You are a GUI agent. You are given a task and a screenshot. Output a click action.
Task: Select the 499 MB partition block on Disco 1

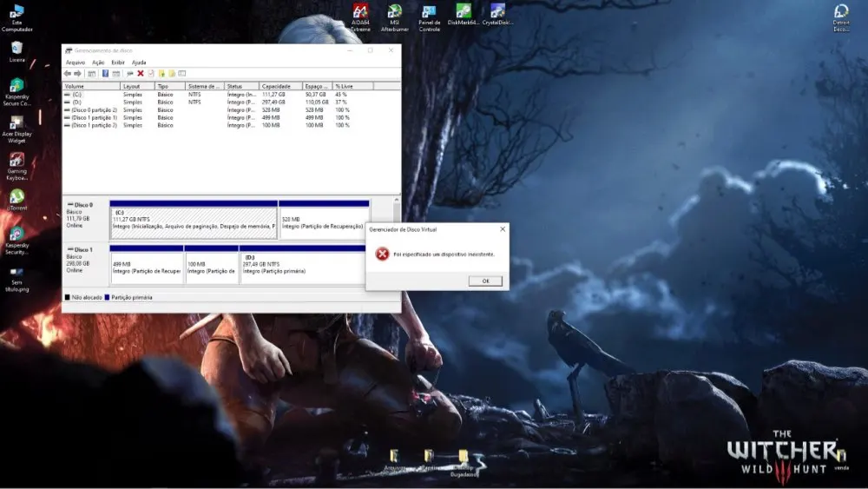pos(147,265)
